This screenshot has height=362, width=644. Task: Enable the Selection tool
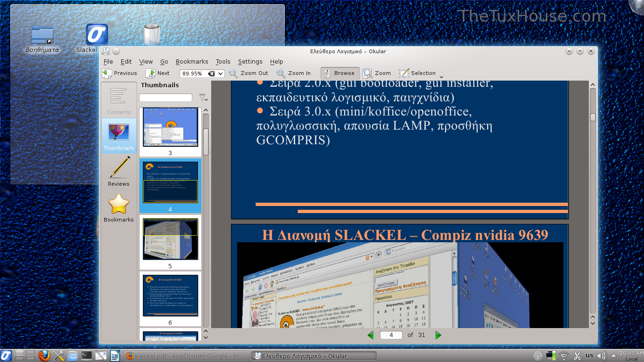417,73
